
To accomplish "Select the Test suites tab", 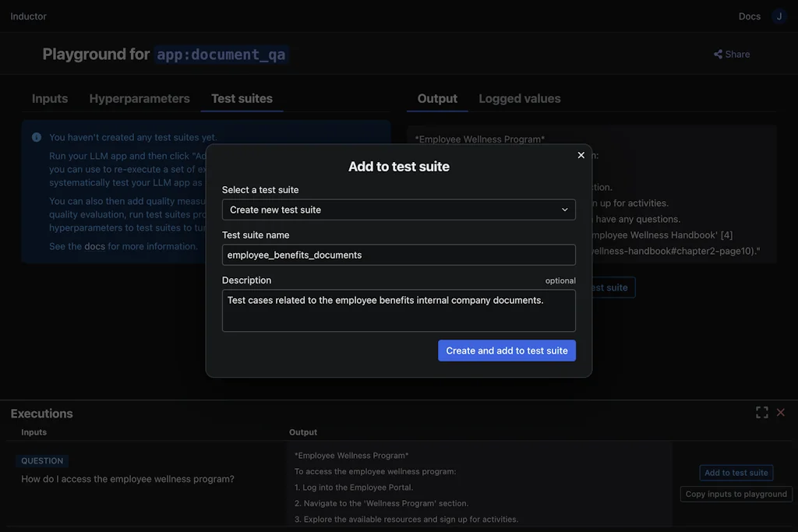I will click(x=239, y=98).
